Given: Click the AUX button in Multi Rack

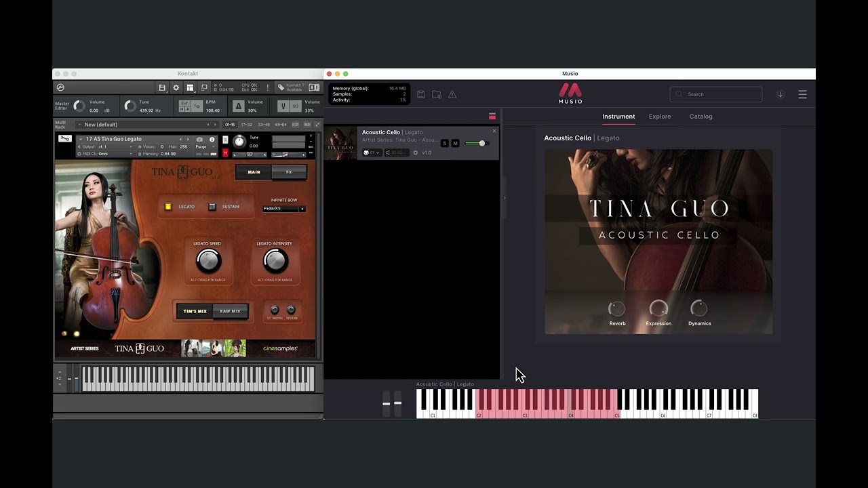Looking at the screenshot, I should (307, 125).
